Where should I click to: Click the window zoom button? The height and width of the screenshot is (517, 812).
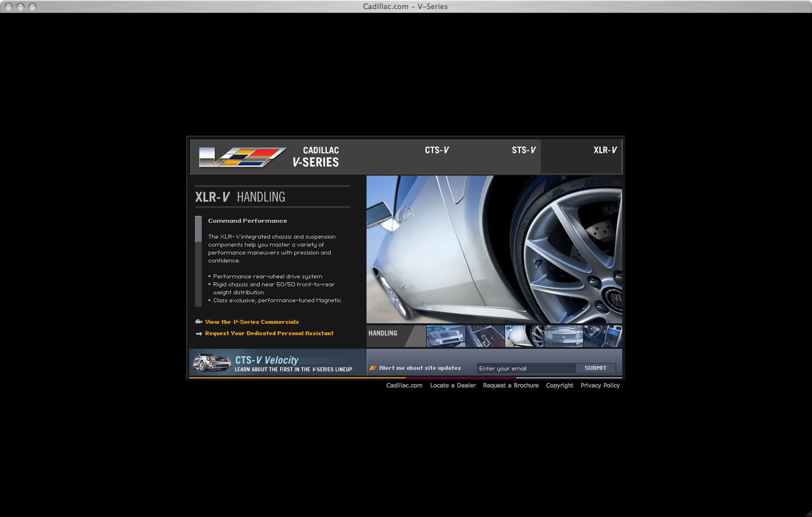click(x=32, y=7)
